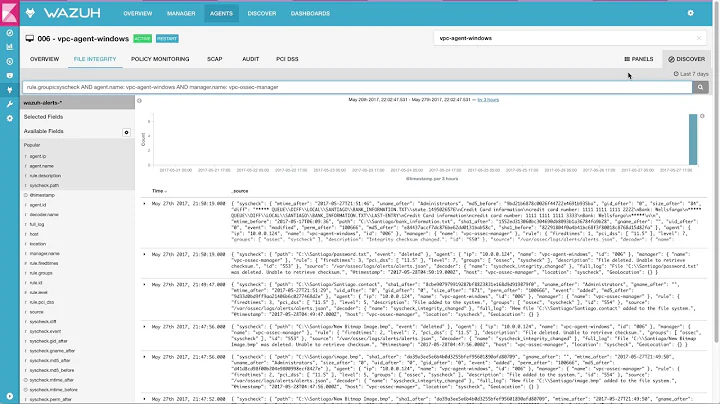Switch to SCAP tab
The height and width of the screenshot is (404, 720).
point(214,59)
